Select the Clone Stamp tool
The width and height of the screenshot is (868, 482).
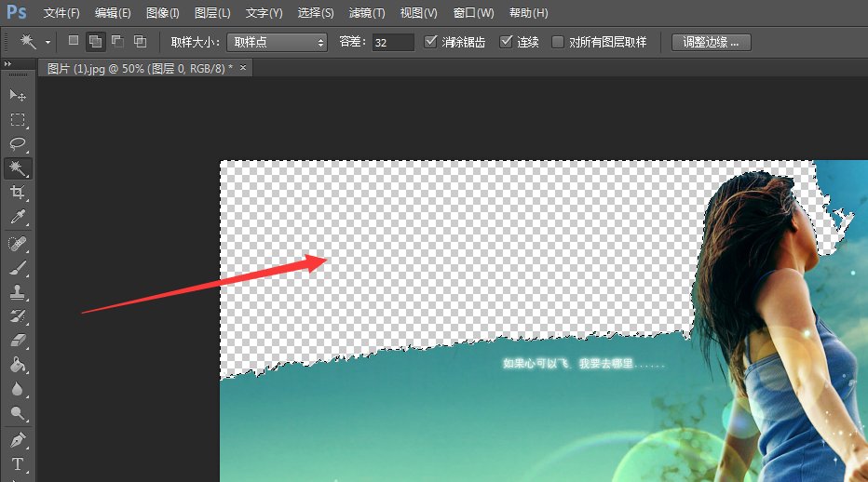point(18,292)
